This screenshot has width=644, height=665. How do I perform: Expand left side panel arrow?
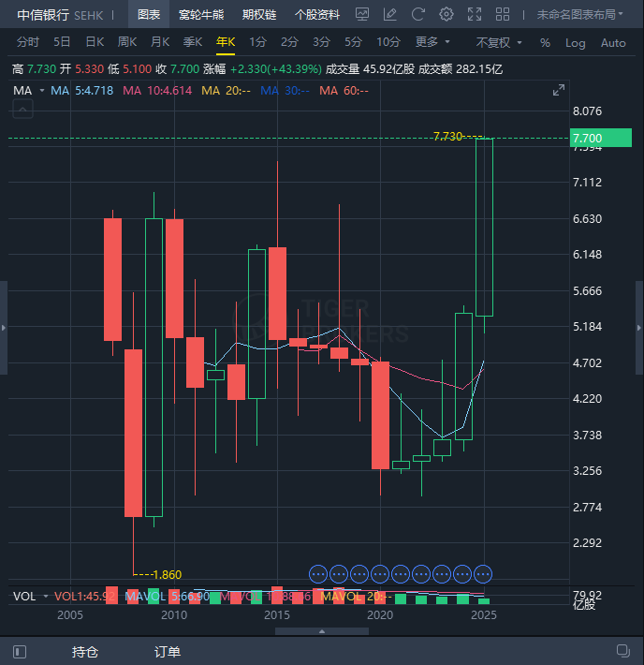4,328
